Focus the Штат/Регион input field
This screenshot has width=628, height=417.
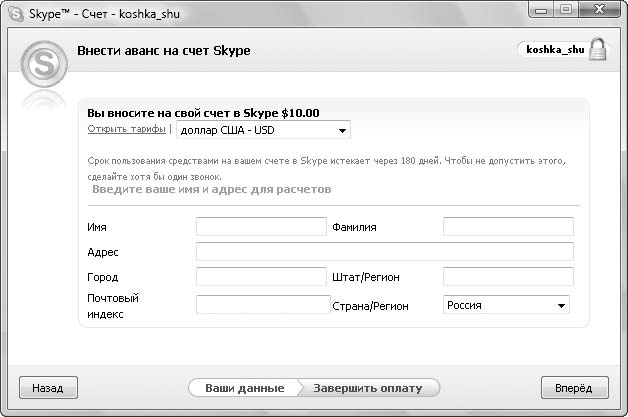click(x=508, y=276)
